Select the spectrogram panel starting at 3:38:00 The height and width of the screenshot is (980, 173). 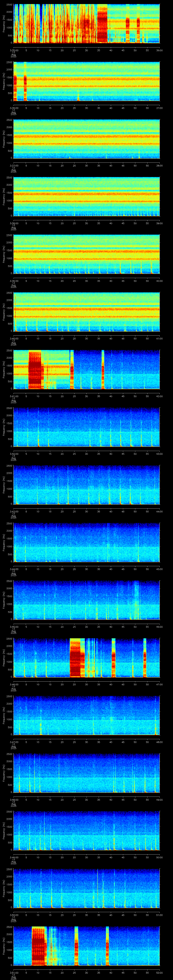point(87,197)
